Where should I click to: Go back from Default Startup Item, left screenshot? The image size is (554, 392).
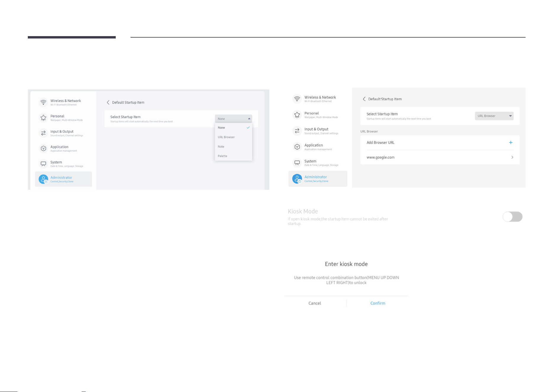[108, 102]
